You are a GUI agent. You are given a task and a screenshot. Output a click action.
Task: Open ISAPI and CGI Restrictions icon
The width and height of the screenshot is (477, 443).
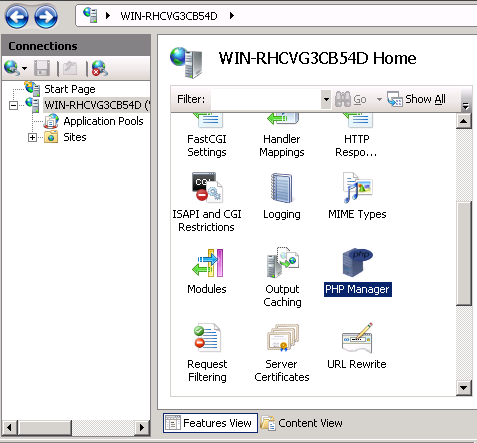tap(207, 188)
